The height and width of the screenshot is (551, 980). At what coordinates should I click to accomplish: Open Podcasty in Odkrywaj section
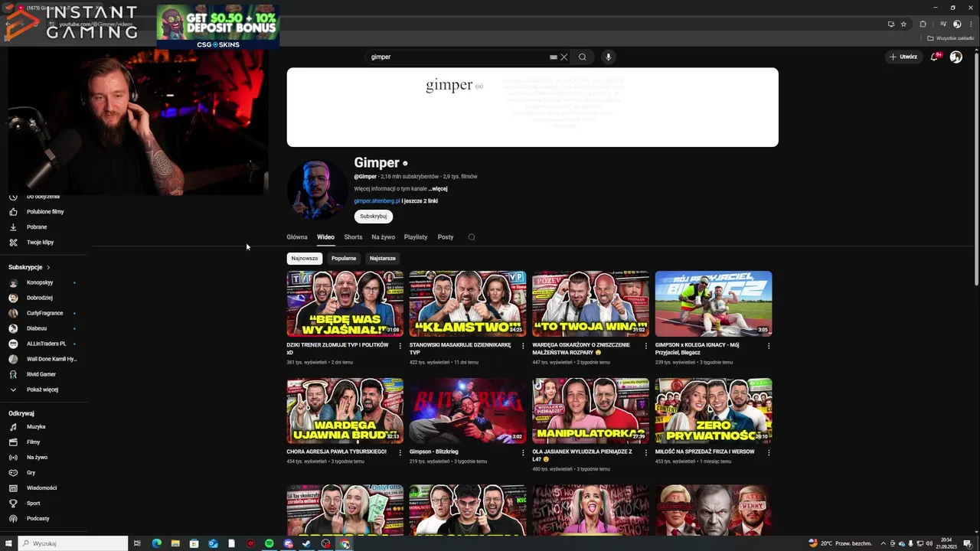point(38,519)
